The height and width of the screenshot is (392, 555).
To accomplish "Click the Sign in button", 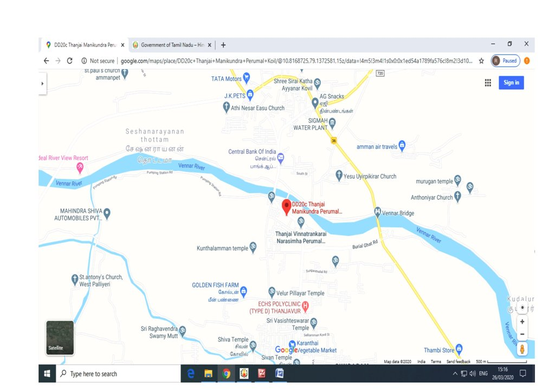I will pyautogui.click(x=511, y=82).
